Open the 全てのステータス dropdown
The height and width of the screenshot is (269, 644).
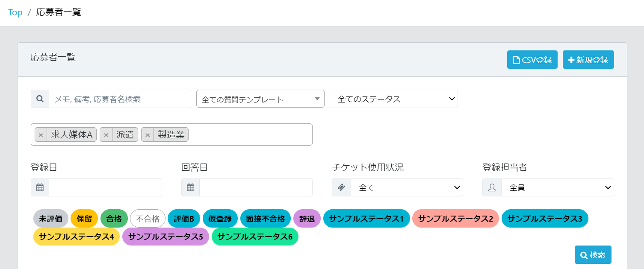[393, 99]
